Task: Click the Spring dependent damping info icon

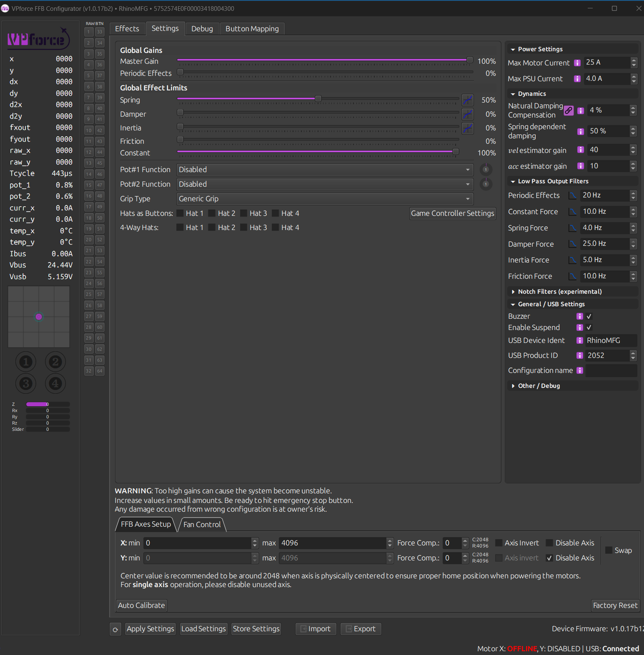Action: point(581,132)
